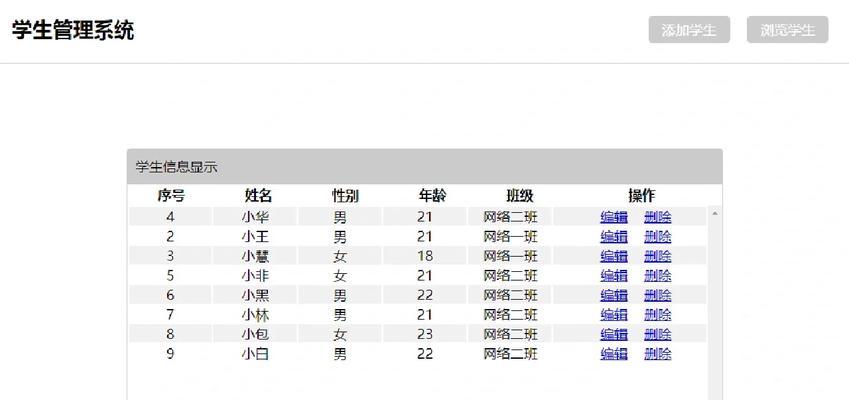Open 编辑 for student 小王
The image size is (849, 400).
click(x=614, y=237)
